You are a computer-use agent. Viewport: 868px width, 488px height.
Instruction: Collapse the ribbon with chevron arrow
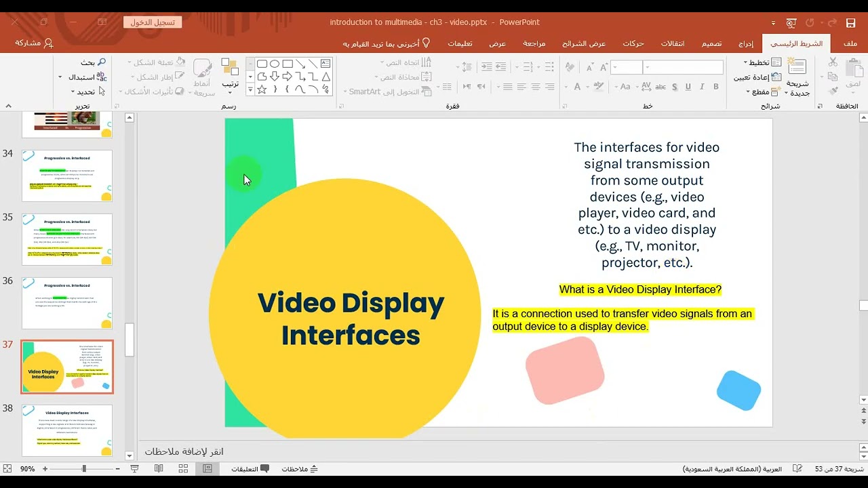8,106
